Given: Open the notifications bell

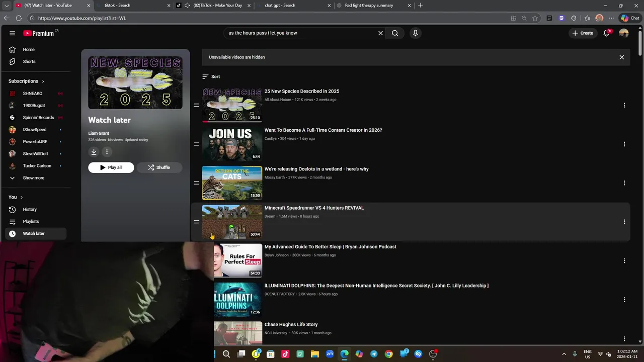Looking at the screenshot, I should [607, 33].
